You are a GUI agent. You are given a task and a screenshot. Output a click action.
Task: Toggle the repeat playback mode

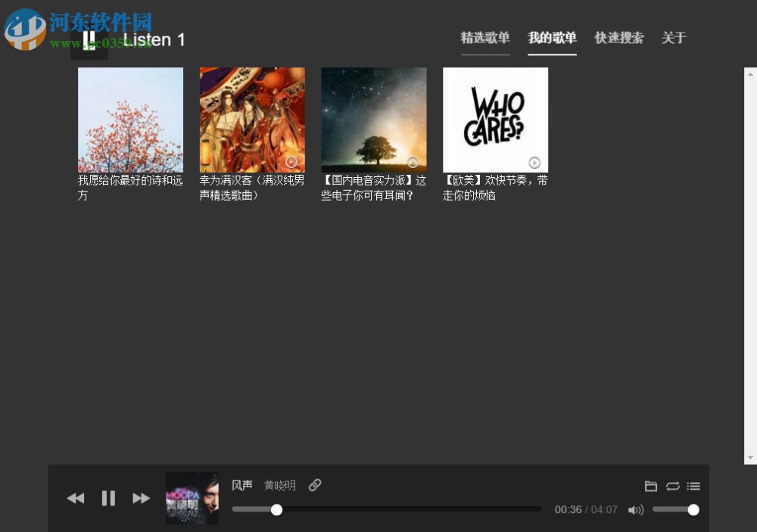pos(672,487)
